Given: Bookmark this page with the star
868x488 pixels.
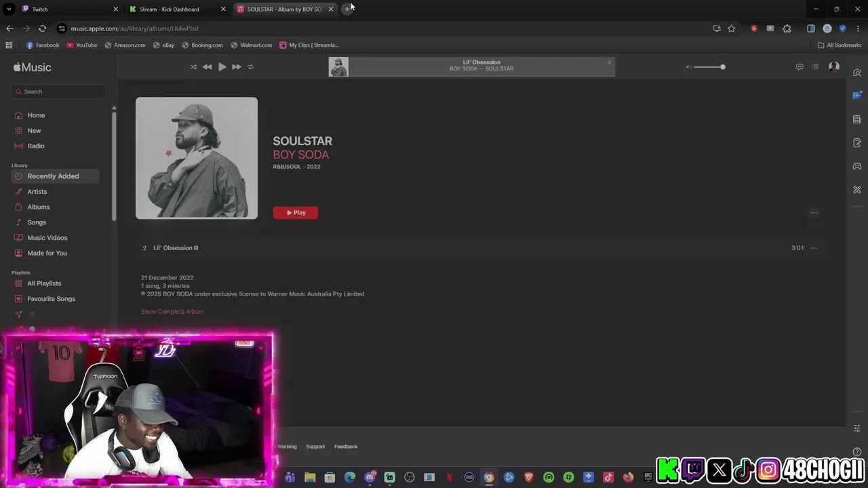Looking at the screenshot, I should click(x=732, y=28).
